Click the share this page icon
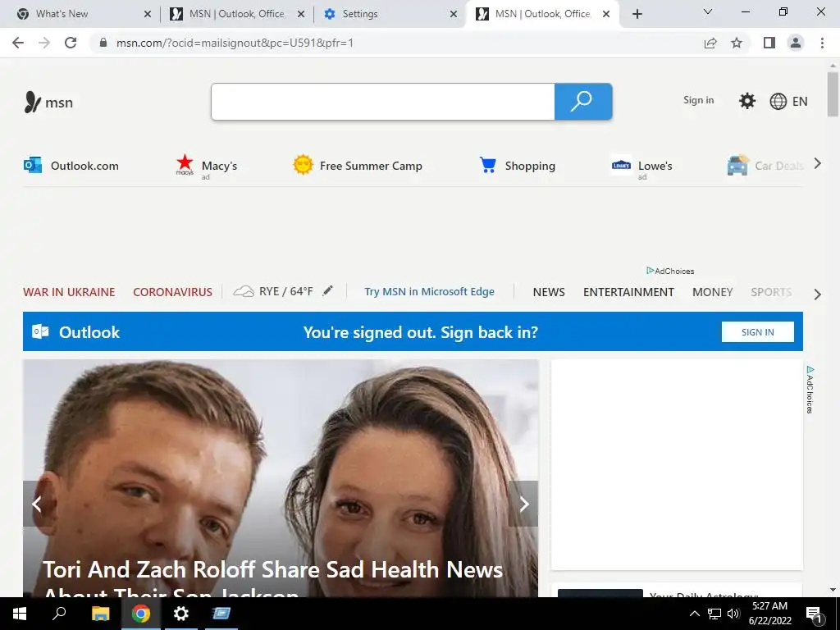This screenshot has height=630, width=840. tap(710, 43)
